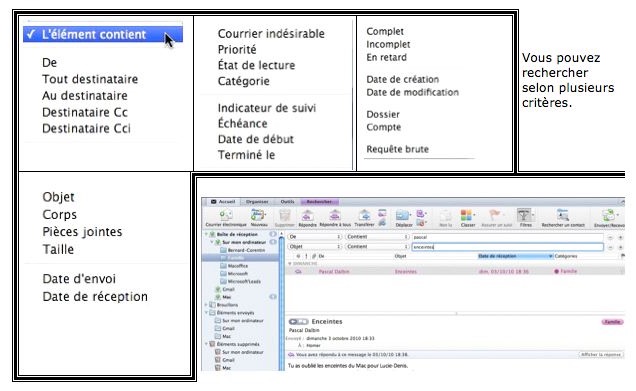The image size is (636, 391).
Task: Select the Microsoft/Leads folder
Action: click(241, 281)
